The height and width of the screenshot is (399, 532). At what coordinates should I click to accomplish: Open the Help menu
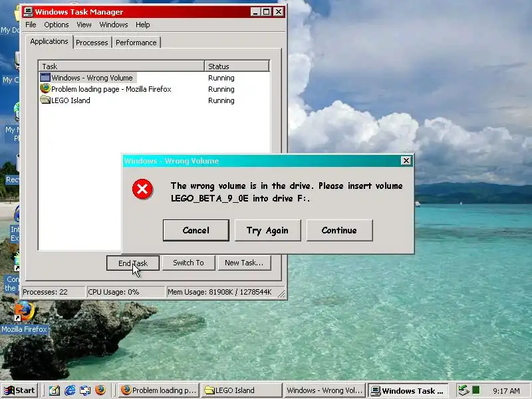coord(142,25)
